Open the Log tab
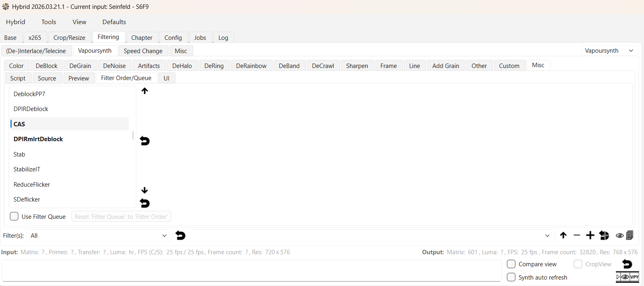The height and width of the screenshot is (286, 644). (x=223, y=37)
